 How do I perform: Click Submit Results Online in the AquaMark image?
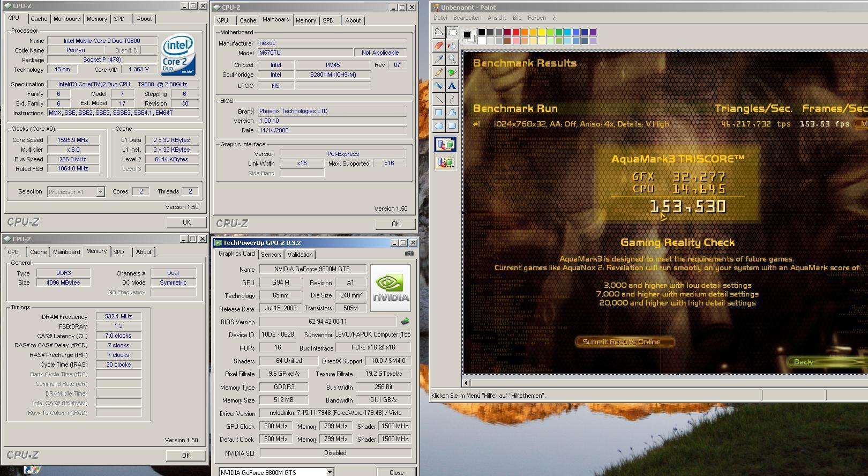coord(625,342)
